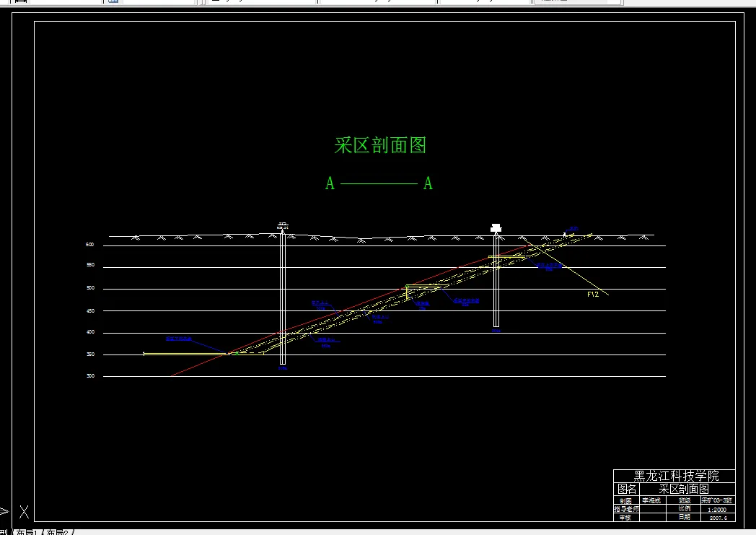756x535 pixels.
Task: Click the 比例 cell in title block
Action: (685, 509)
